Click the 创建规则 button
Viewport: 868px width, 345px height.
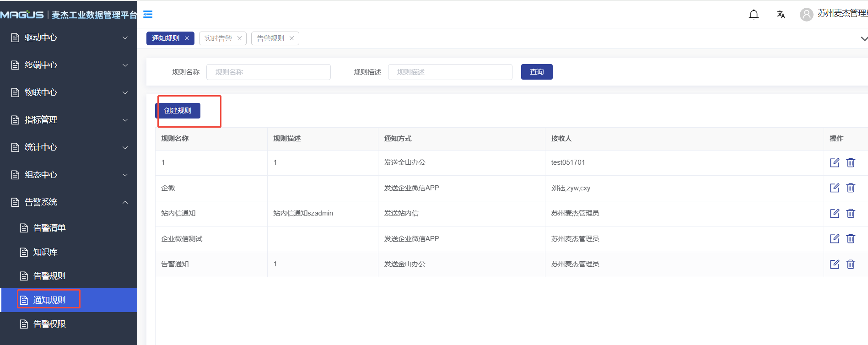178,111
